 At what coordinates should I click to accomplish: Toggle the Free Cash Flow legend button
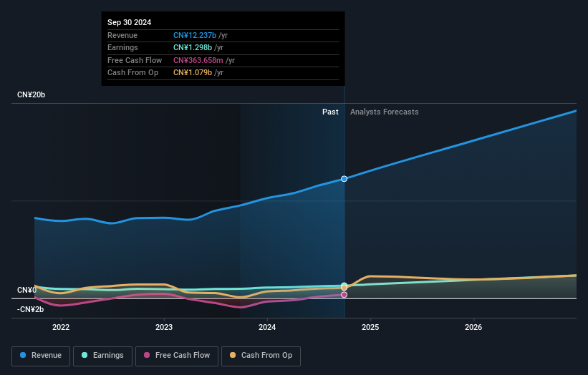pyautogui.click(x=177, y=356)
